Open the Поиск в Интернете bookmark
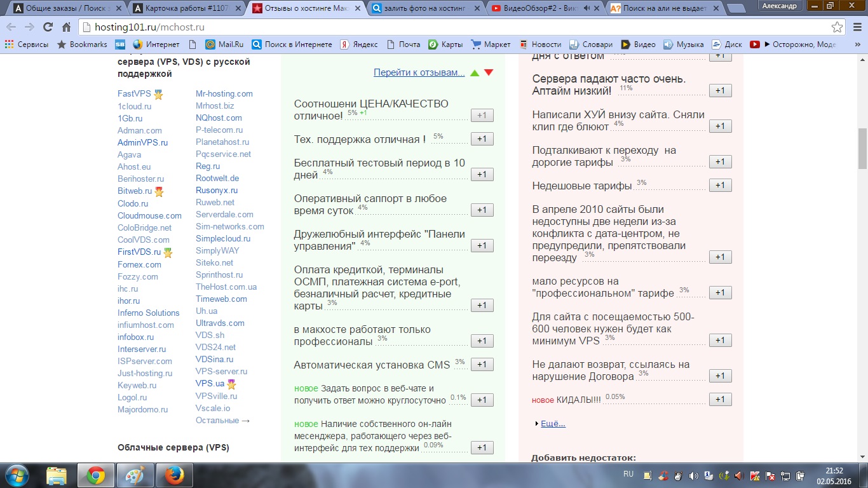868x488 pixels. coord(292,44)
